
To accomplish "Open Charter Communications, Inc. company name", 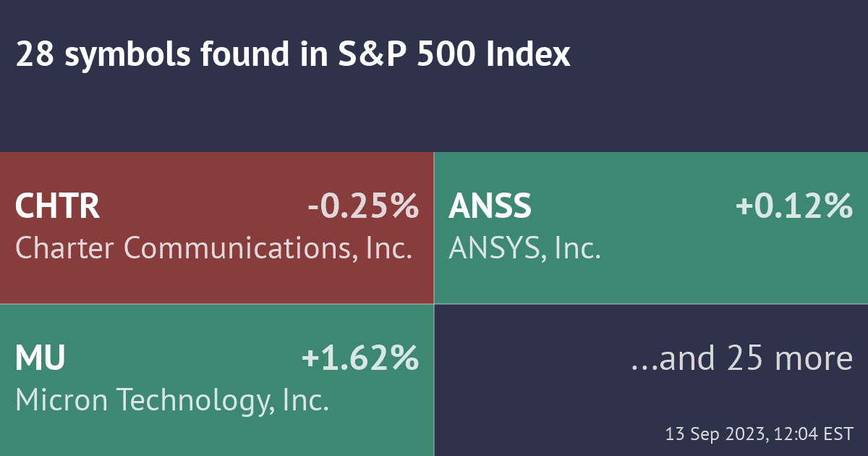I will pyautogui.click(x=213, y=249).
